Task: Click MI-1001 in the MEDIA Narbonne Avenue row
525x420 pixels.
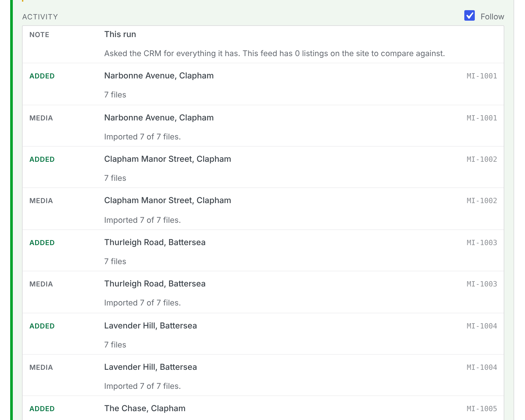Action: pyautogui.click(x=482, y=118)
